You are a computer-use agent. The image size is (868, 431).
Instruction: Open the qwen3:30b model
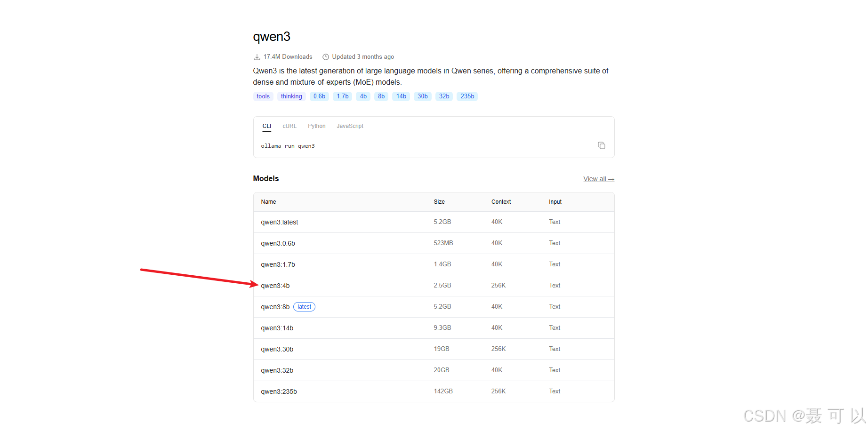click(x=277, y=349)
